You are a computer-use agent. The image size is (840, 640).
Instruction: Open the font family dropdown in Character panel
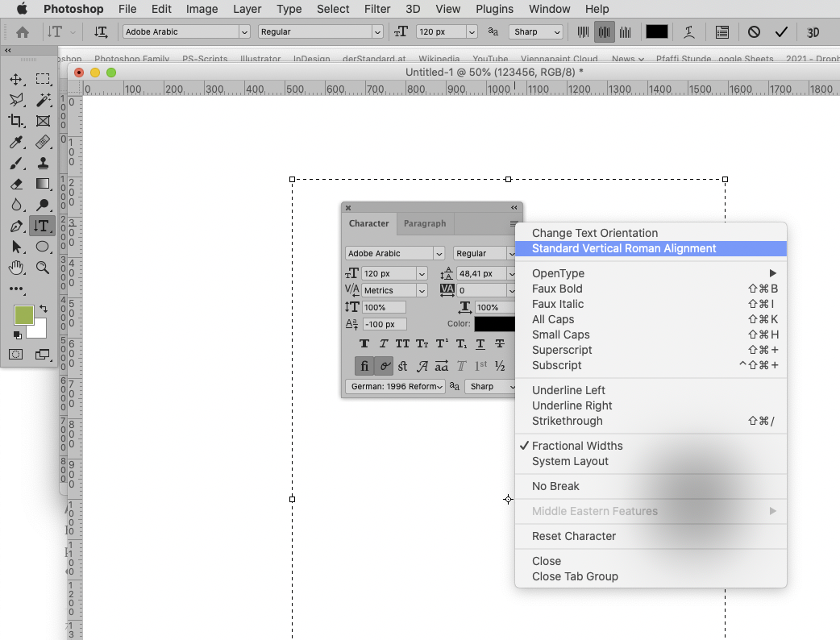click(394, 253)
